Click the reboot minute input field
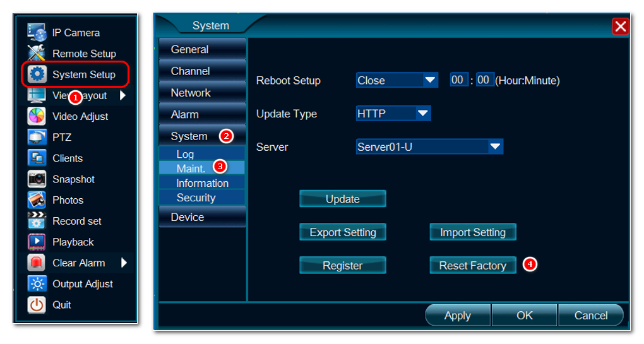644x344 pixels. (484, 80)
